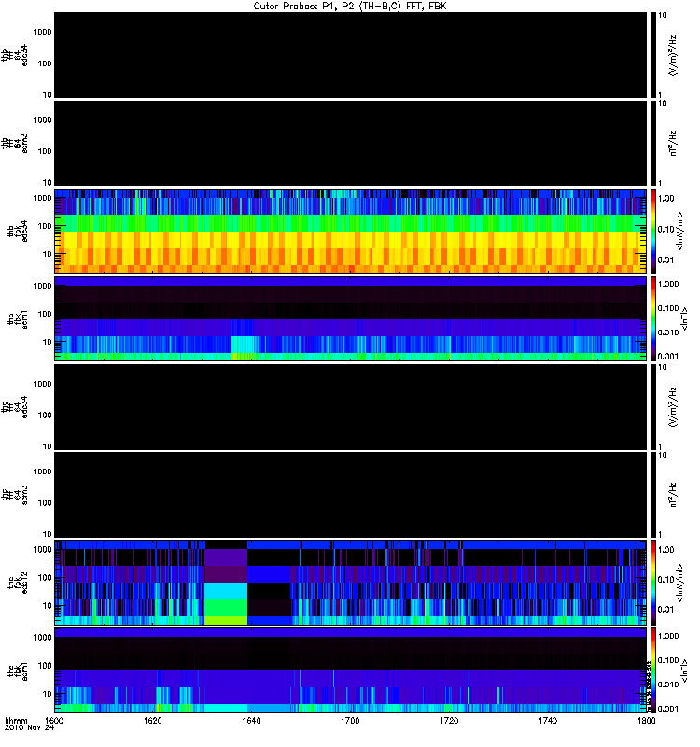Click the 0.010 value on thc fbk scm1 color bar

668,684
